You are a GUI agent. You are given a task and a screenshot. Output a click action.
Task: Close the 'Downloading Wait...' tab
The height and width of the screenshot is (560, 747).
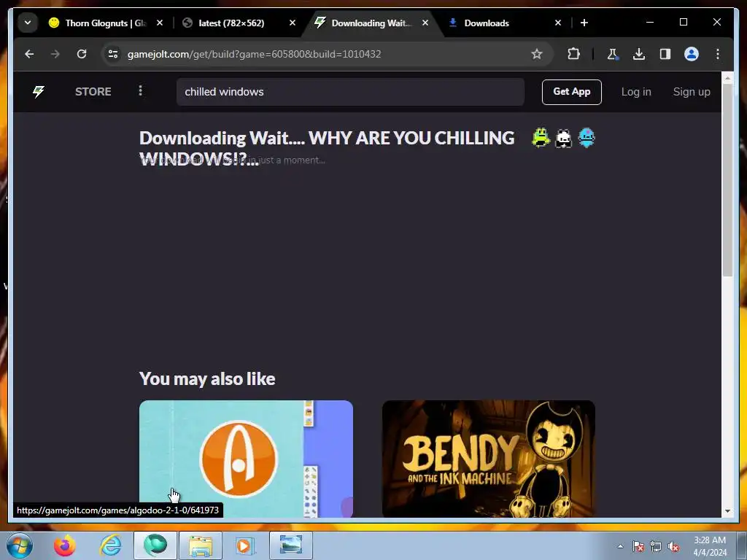(425, 23)
